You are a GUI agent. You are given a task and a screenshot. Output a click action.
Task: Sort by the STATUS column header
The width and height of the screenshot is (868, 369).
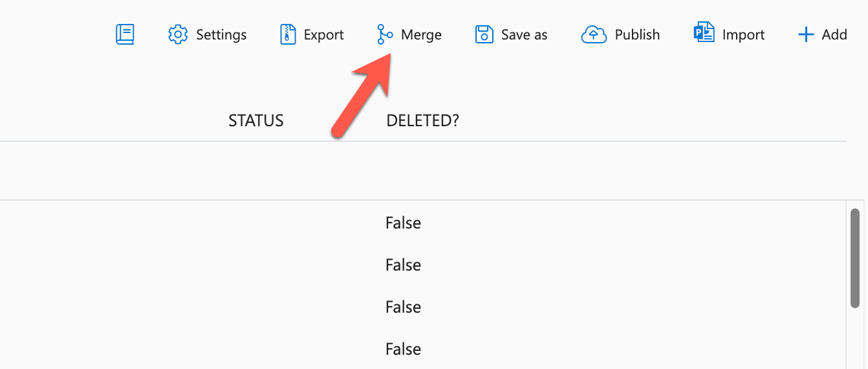(256, 120)
